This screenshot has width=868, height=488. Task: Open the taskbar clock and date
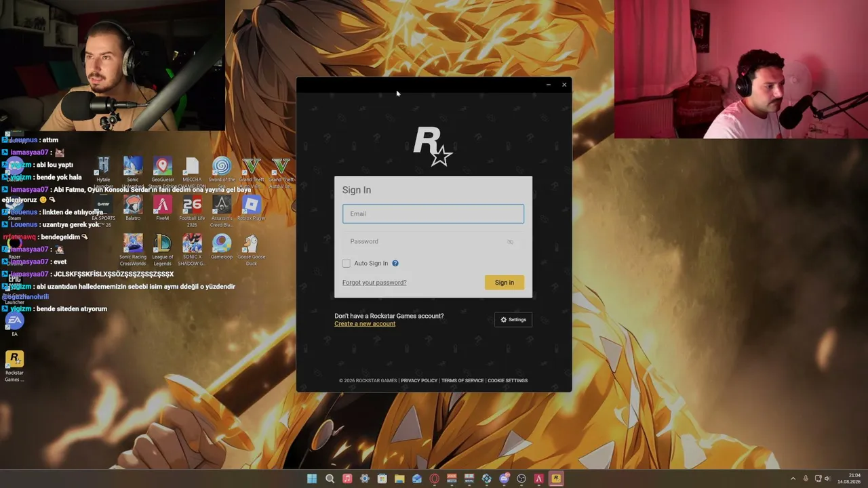click(x=849, y=479)
